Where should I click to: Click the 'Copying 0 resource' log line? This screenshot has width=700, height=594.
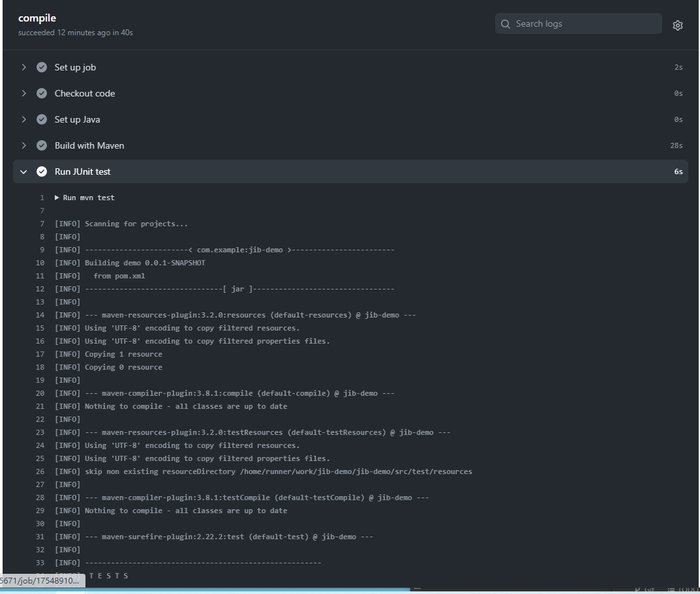tap(108, 367)
